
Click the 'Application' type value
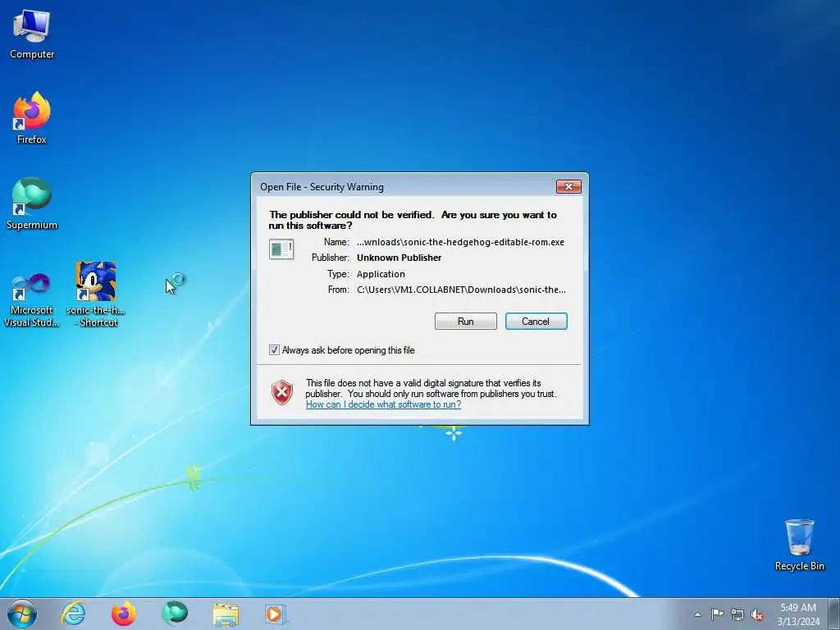point(381,274)
